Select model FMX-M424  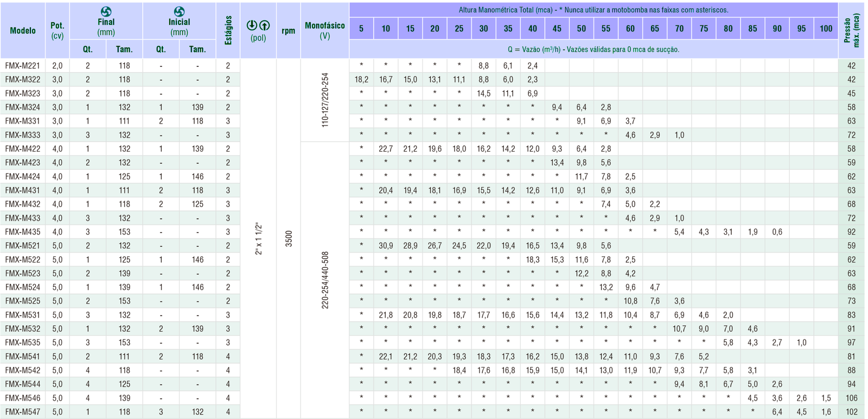[23, 177]
